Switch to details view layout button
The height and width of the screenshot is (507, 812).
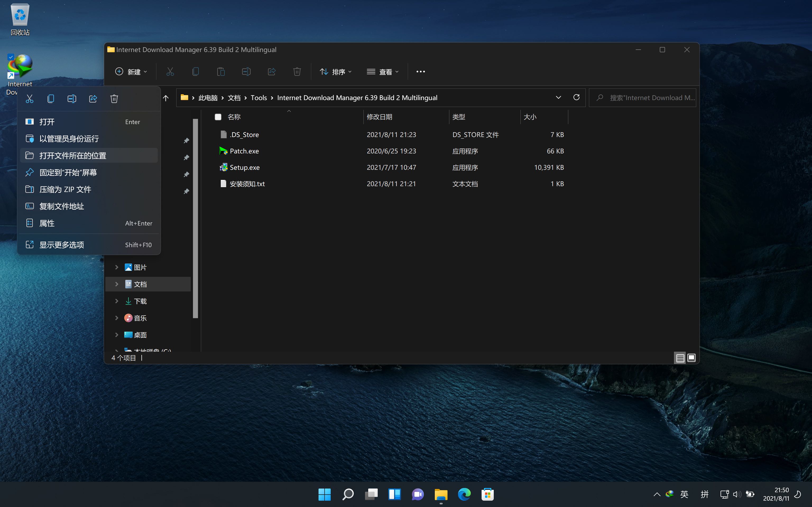[680, 358]
